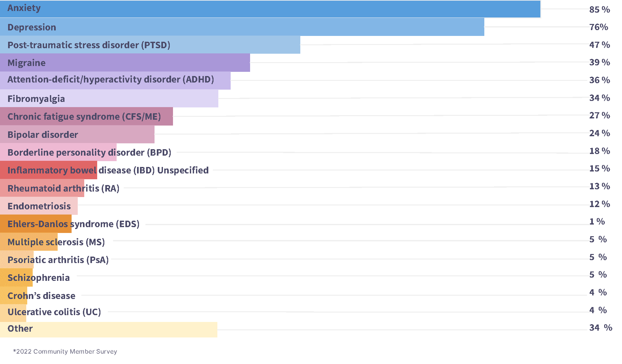The height and width of the screenshot is (364, 622).
Task: Click the Endometriosis bar
Action: [39, 206]
